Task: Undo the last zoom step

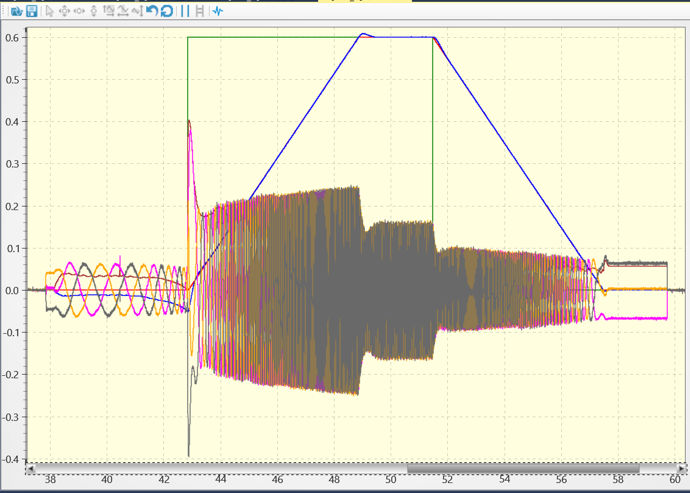Action: [152, 11]
